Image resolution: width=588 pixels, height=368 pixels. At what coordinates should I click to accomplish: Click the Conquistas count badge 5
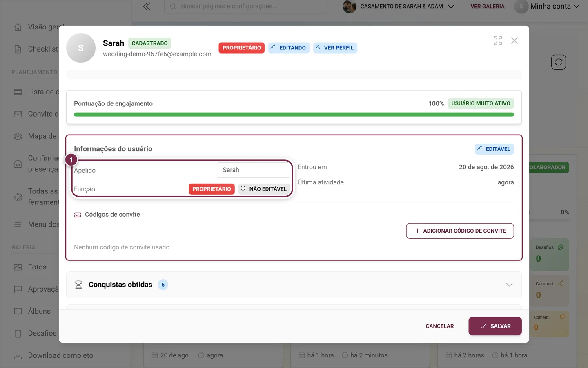[x=163, y=285]
